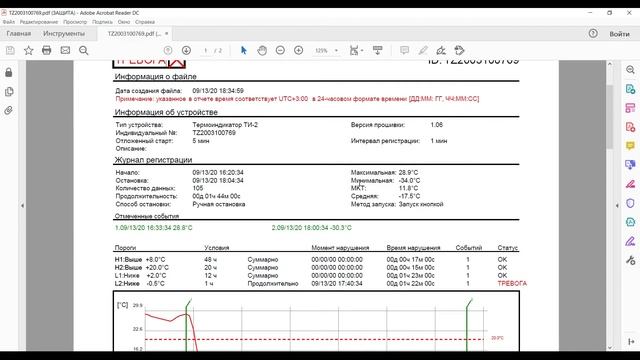The height and width of the screenshot is (360, 640).
Task: Expand the right pane bottom arrow button
Action: (631, 341)
